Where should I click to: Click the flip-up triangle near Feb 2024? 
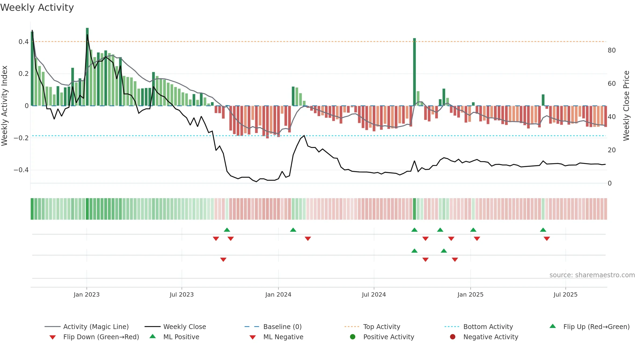tap(293, 230)
